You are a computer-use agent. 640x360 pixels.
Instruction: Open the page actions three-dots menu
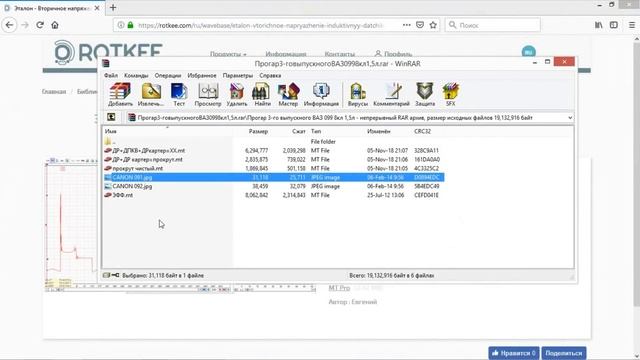click(407, 25)
